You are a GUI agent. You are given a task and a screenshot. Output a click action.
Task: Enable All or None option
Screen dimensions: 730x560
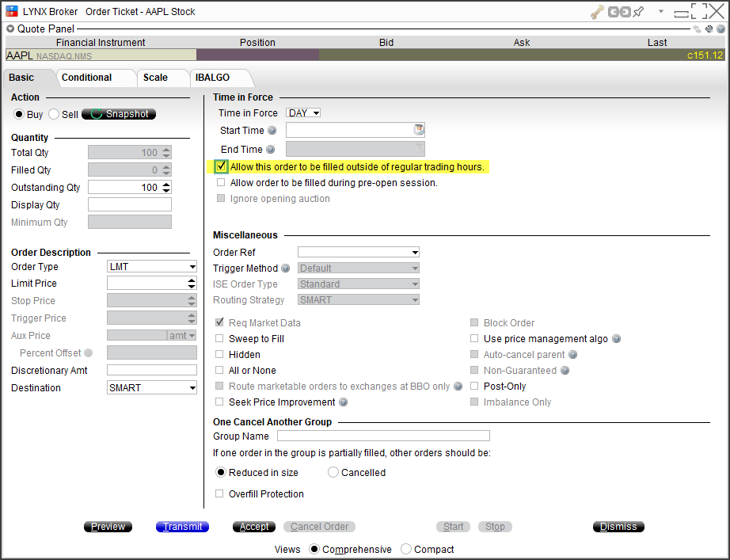click(x=219, y=371)
